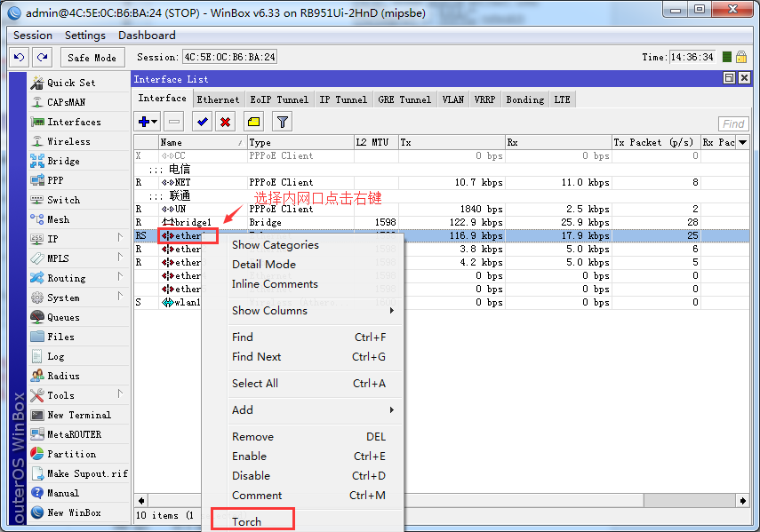The width and height of the screenshot is (760, 532).
Task: Sort by the Type column header
Action: [x=300, y=142]
